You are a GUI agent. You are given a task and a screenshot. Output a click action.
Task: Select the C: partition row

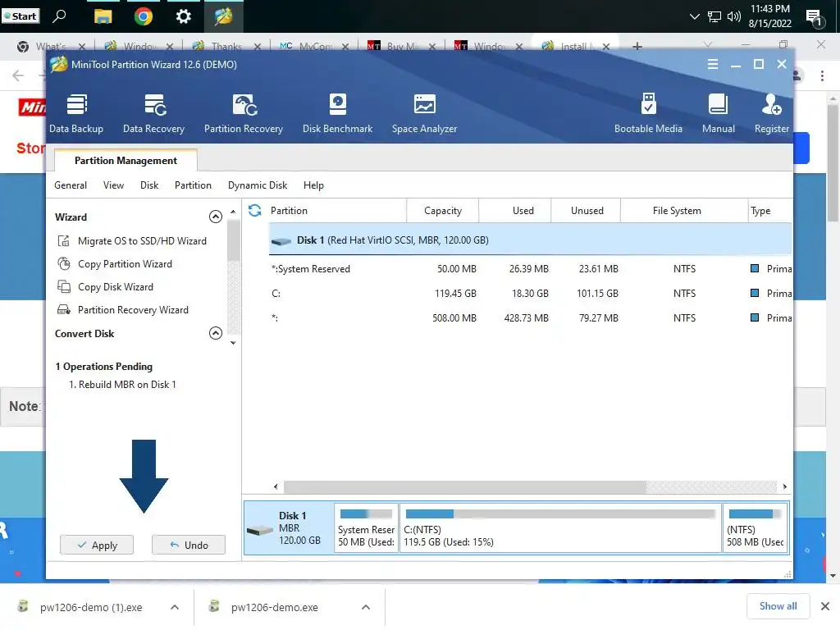point(530,294)
